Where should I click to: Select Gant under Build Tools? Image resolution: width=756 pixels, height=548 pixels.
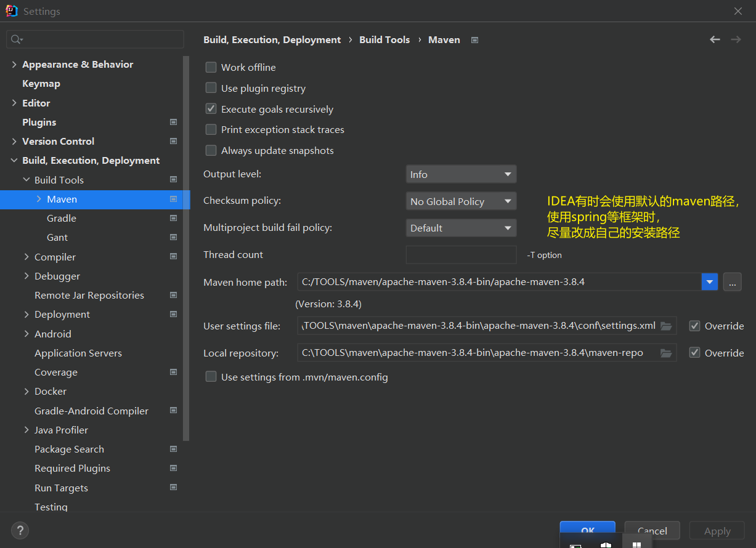tap(57, 237)
